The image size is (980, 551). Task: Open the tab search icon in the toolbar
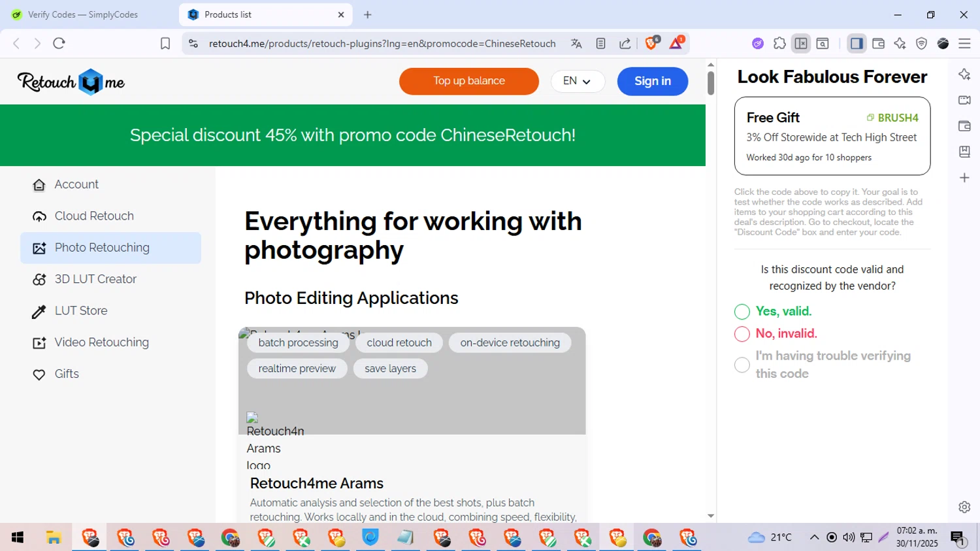[823, 43]
